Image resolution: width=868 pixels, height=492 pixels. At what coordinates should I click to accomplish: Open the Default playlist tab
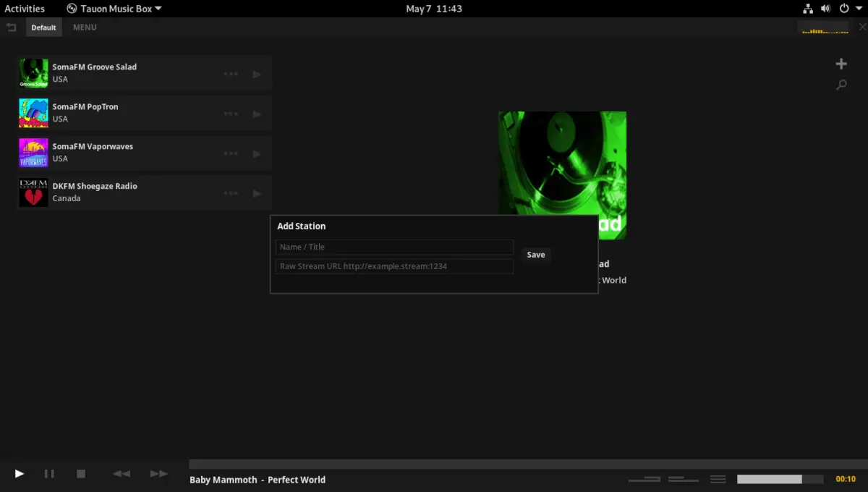pos(43,27)
